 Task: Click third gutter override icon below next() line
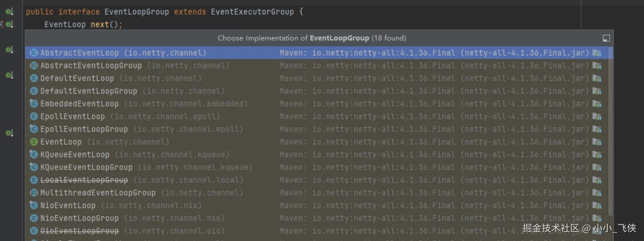pos(9,50)
